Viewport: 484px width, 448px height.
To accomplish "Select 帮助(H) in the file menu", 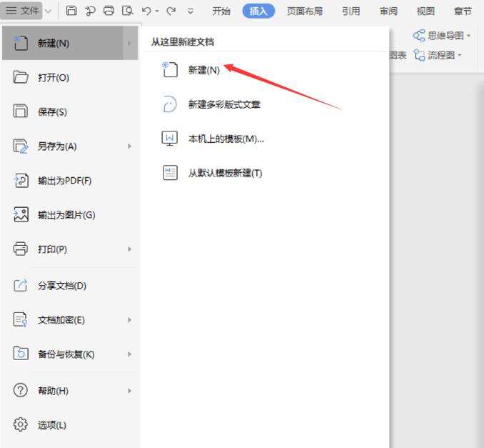I will point(70,391).
